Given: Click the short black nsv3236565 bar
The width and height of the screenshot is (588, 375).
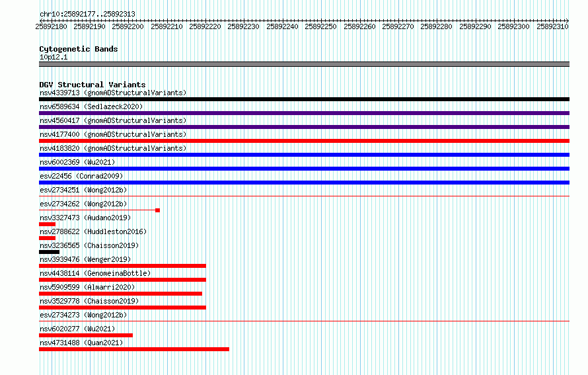Looking at the screenshot, I should 49,252.
